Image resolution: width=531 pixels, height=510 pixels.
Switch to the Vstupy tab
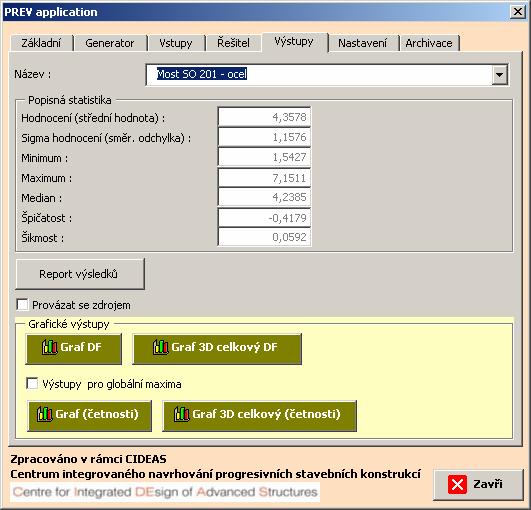(176, 43)
